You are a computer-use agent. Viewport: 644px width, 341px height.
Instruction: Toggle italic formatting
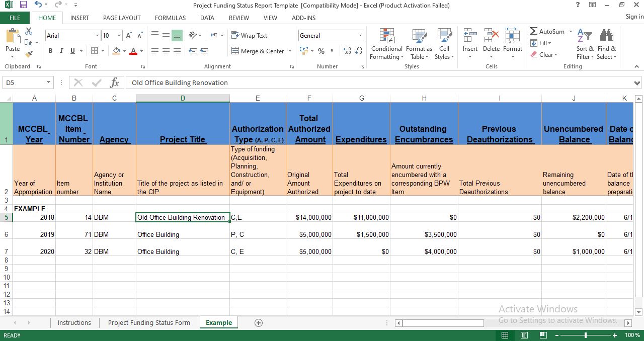60,51
